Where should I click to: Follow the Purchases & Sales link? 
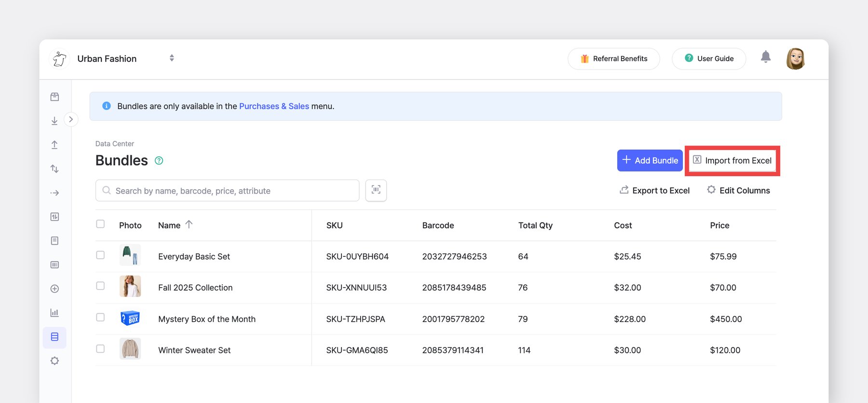[274, 106]
